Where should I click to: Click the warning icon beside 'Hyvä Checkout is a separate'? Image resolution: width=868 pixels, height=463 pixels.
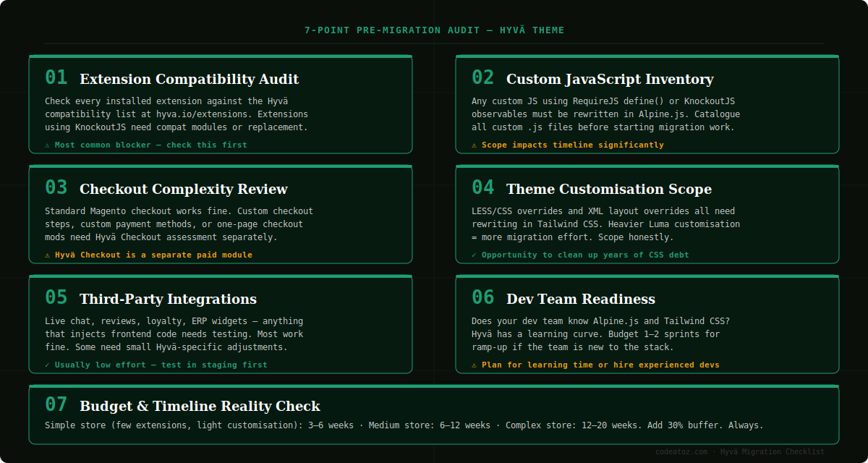(48, 255)
